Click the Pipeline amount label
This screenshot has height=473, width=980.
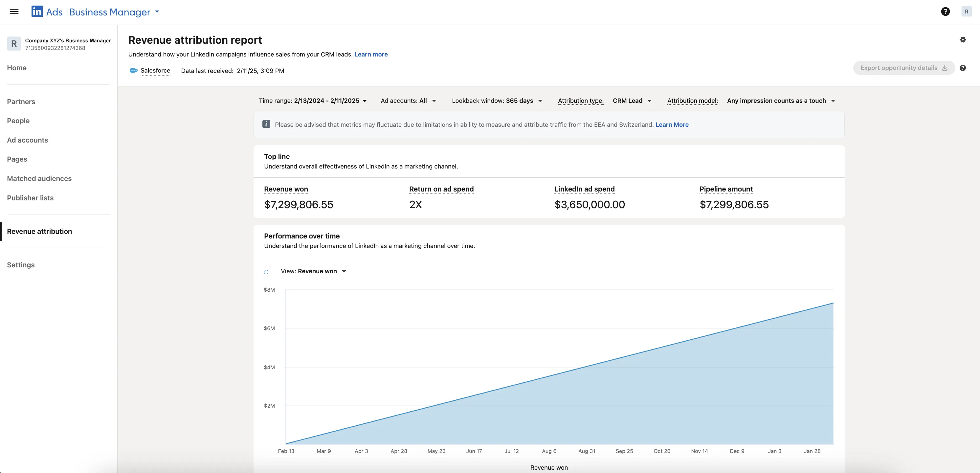(726, 189)
